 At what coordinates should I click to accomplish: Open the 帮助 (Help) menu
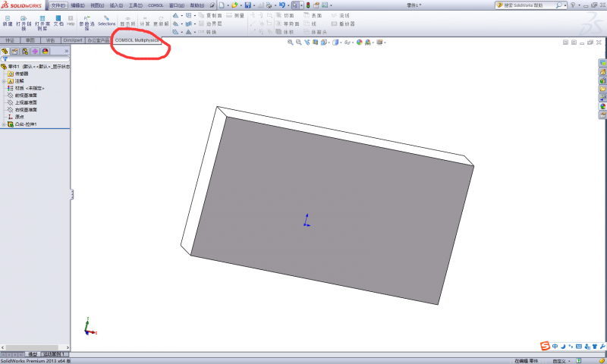[197, 5]
